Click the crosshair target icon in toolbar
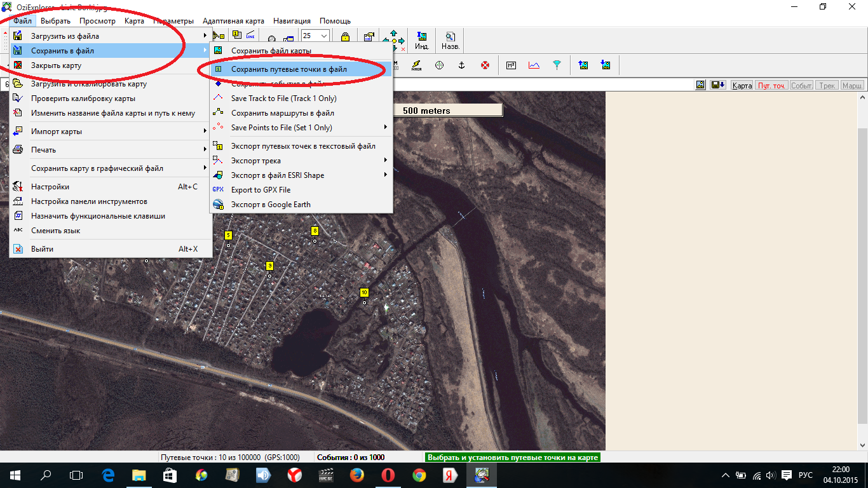 point(439,65)
